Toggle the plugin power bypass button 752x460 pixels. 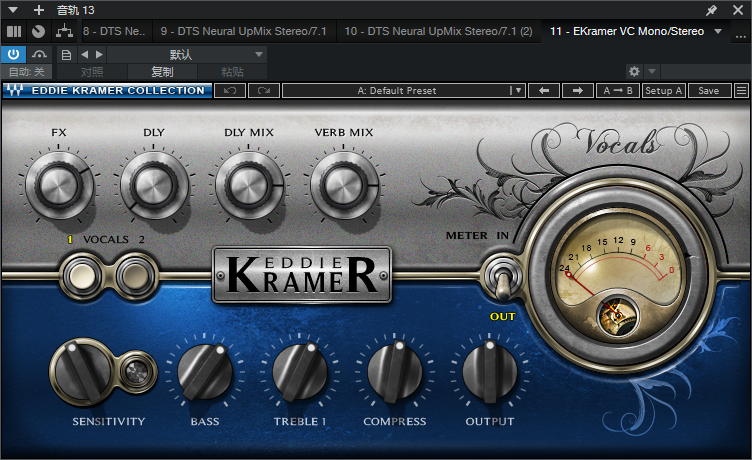13,54
